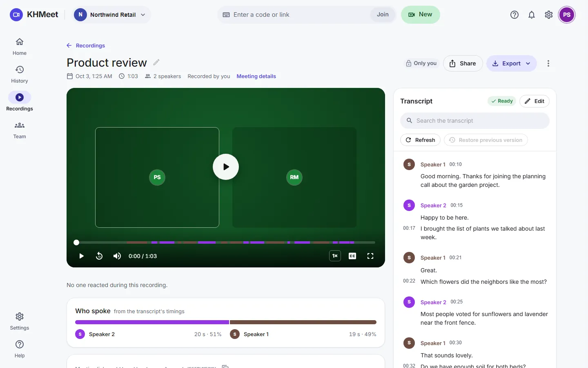Image resolution: width=588 pixels, height=368 pixels.
Task: Click the Join button
Action: pos(383,15)
